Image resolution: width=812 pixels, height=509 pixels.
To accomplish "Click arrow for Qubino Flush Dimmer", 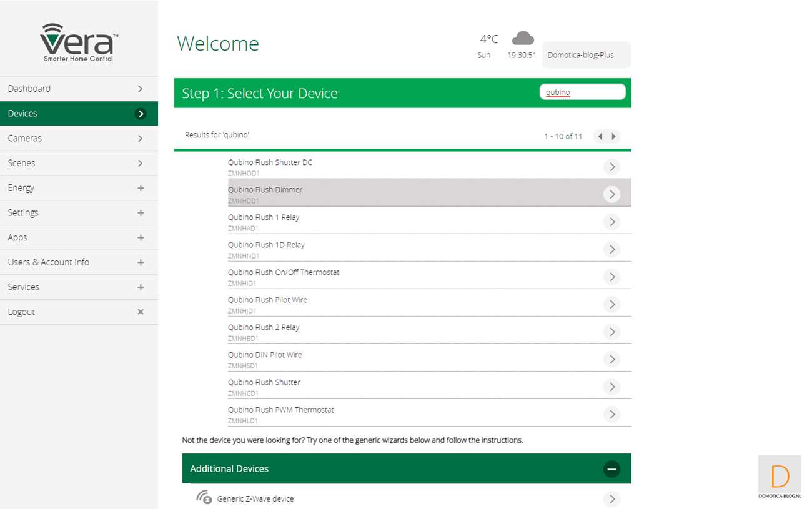I will (x=612, y=194).
